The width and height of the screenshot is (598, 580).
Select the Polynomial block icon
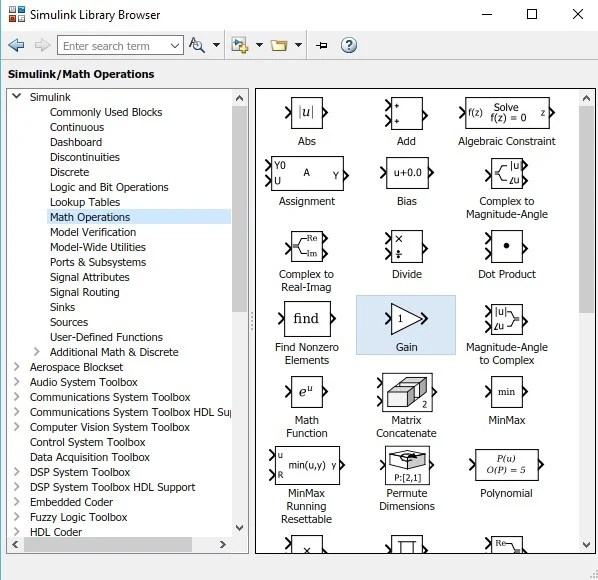point(506,465)
